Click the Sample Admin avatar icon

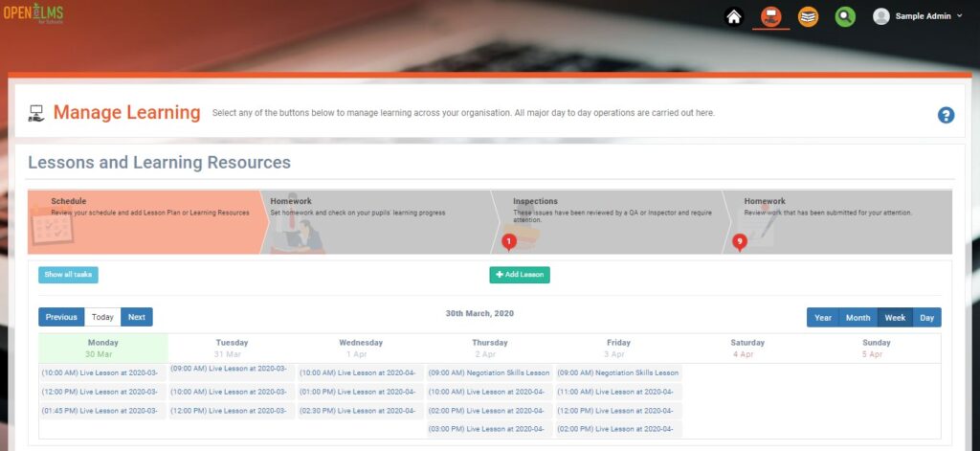point(881,17)
